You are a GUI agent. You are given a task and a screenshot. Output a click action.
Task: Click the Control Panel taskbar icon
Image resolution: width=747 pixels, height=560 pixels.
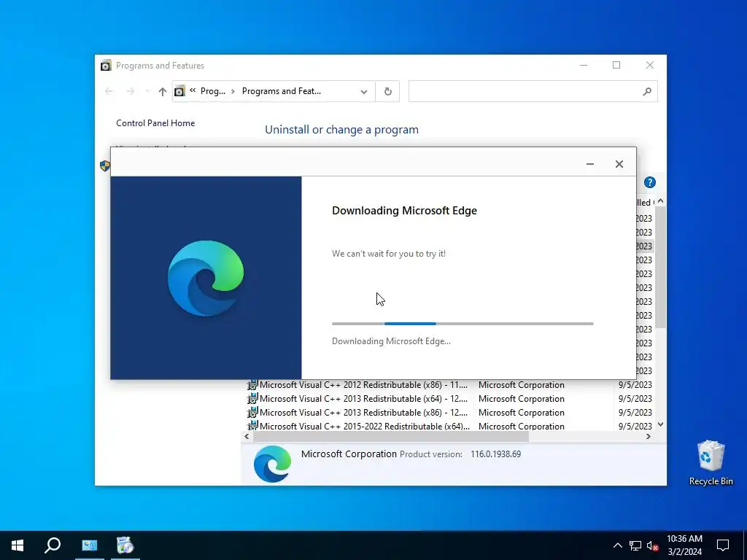[x=90, y=545]
